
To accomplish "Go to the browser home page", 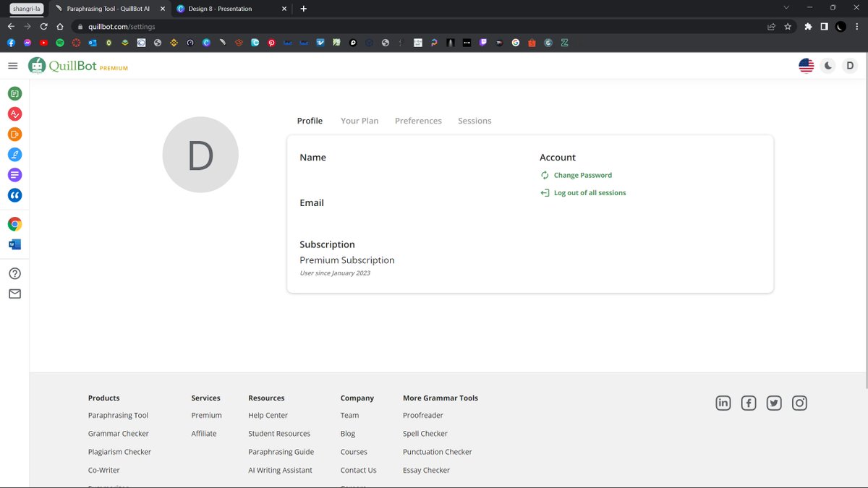I will click(x=60, y=26).
